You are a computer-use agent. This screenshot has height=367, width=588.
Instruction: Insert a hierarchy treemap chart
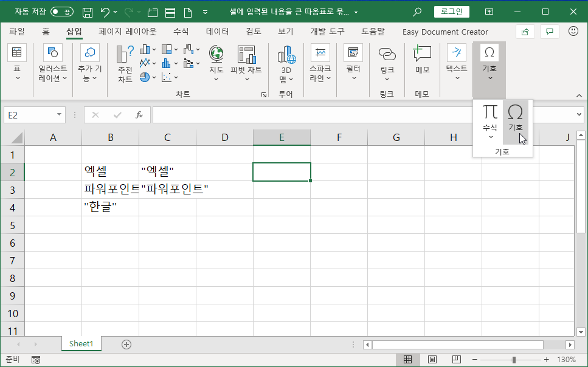pyautogui.click(x=170, y=49)
